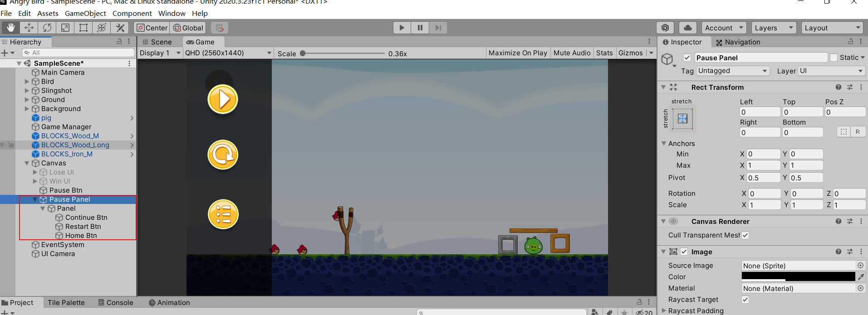The height and width of the screenshot is (315, 868).
Task: Open Rect Transform preset settings icon
Action: (x=850, y=87)
